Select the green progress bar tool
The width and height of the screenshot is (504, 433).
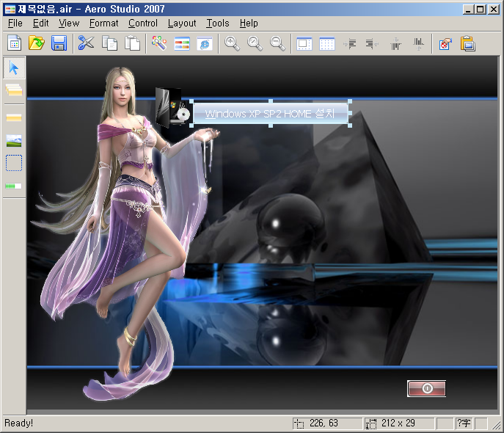point(13,186)
